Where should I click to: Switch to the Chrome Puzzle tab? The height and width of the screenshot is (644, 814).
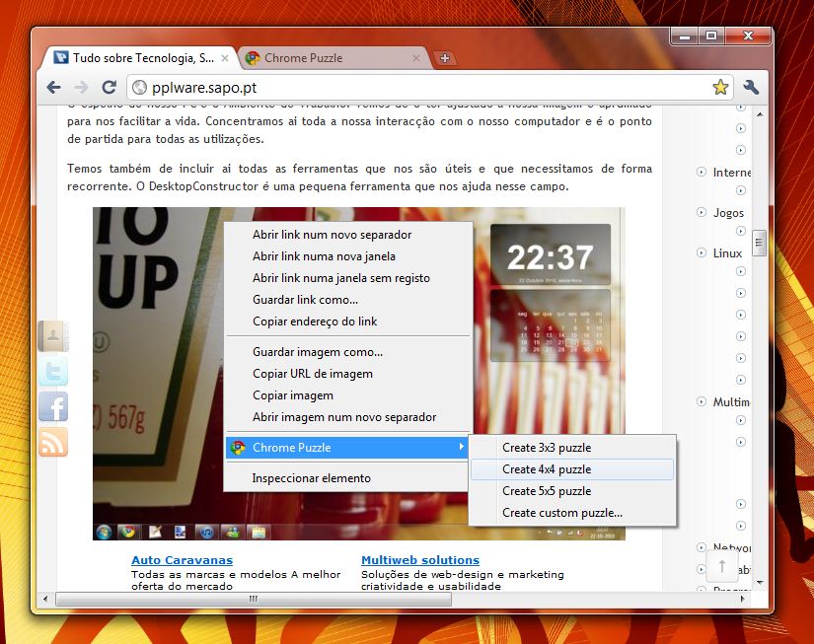333,58
